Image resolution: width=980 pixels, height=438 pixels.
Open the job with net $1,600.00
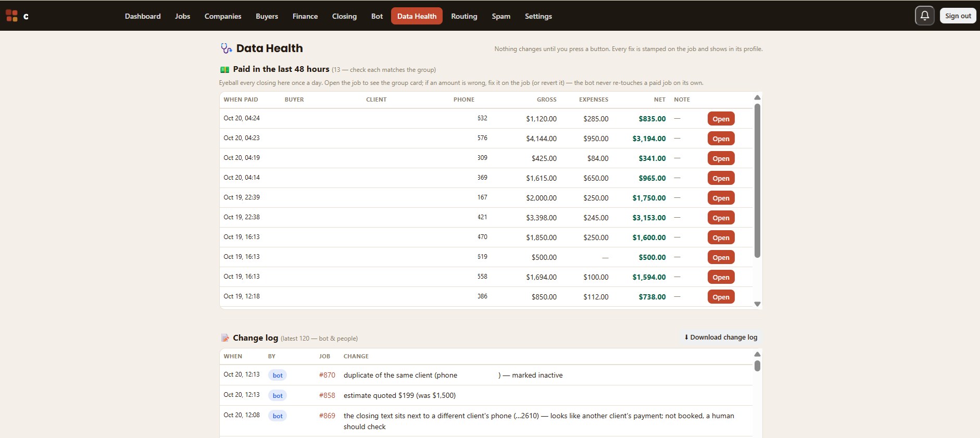coord(721,237)
